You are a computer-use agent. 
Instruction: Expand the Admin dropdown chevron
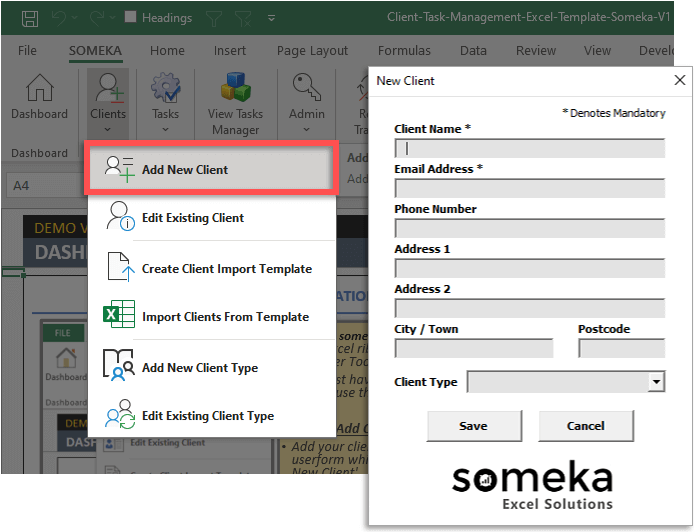306,130
